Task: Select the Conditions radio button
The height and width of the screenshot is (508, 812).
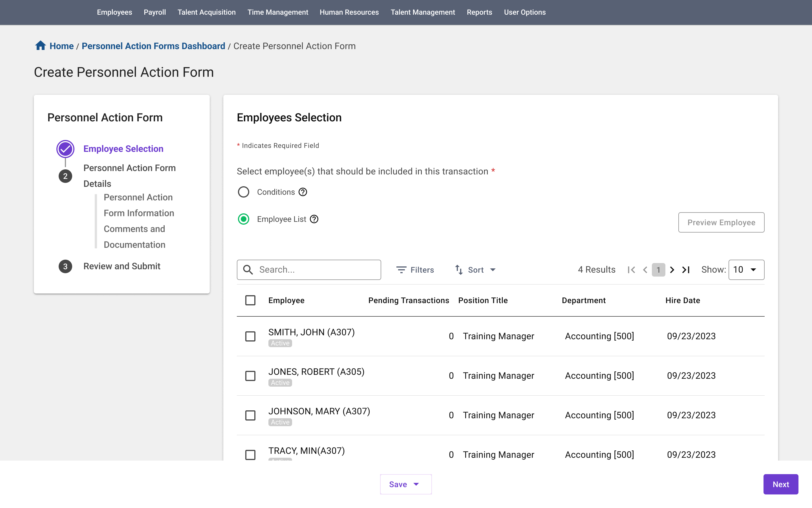Action: 244,192
